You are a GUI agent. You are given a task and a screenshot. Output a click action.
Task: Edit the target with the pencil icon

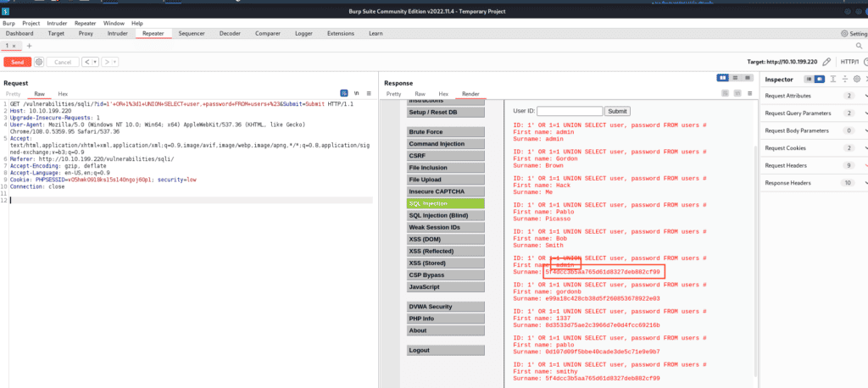click(x=826, y=62)
